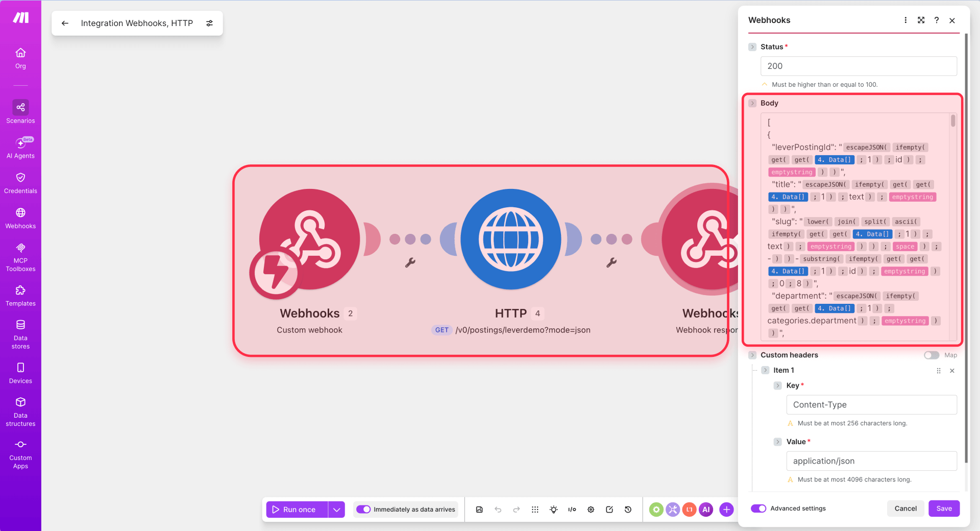The height and width of the screenshot is (531, 980).
Task: Click the Run once button
Action: click(297, 509)
